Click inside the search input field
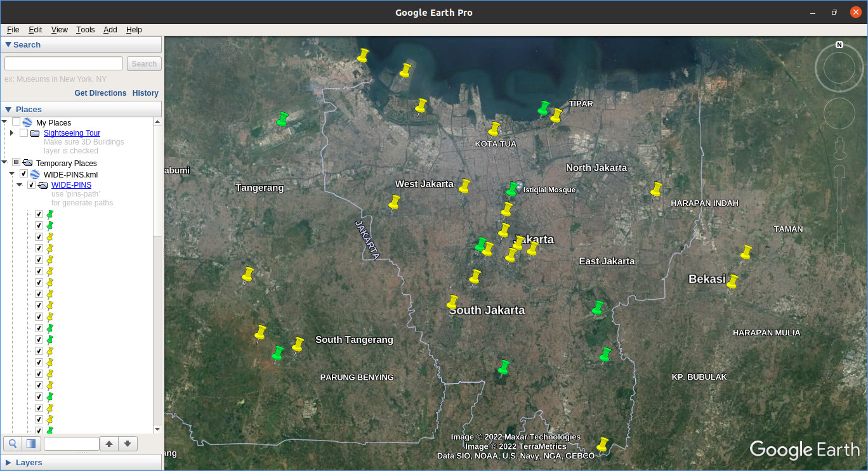This screenshot has height=471, width=868. 63,63
